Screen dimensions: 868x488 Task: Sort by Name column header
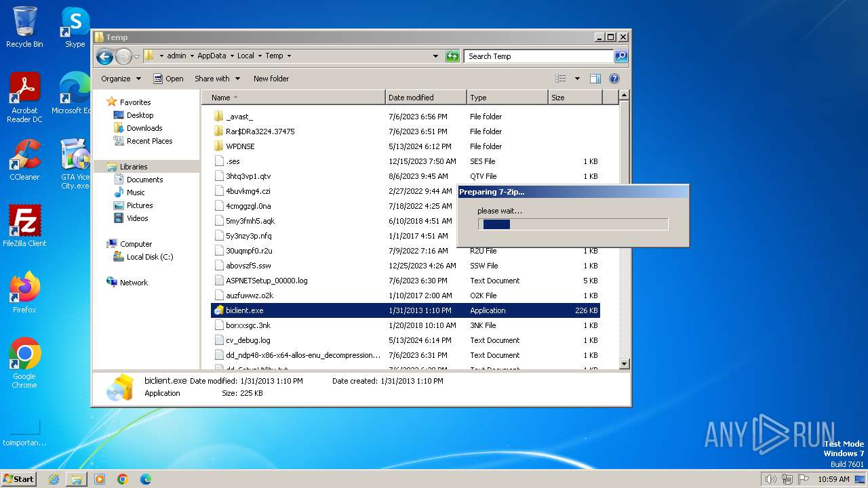(x=294, y=98)
